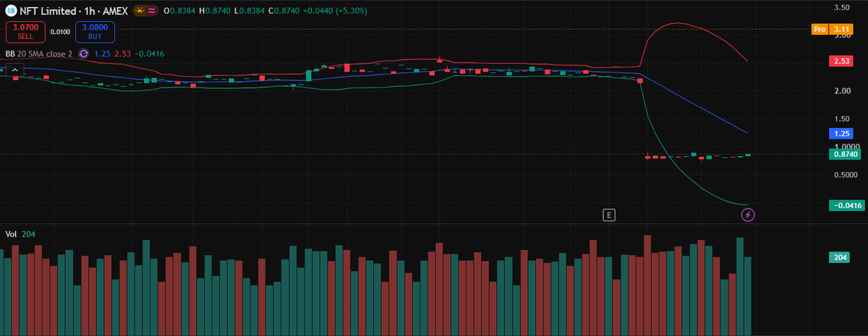Click the red 2.53 upper band price label
This screenshot has width=868, height=336.
tap(841, 61)
